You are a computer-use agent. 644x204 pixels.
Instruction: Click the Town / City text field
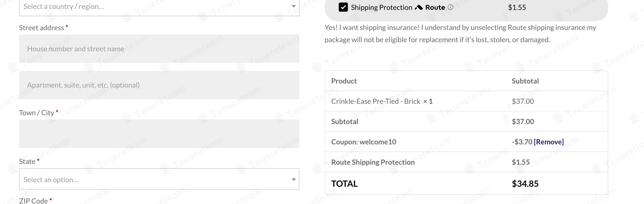click(159, 134)
